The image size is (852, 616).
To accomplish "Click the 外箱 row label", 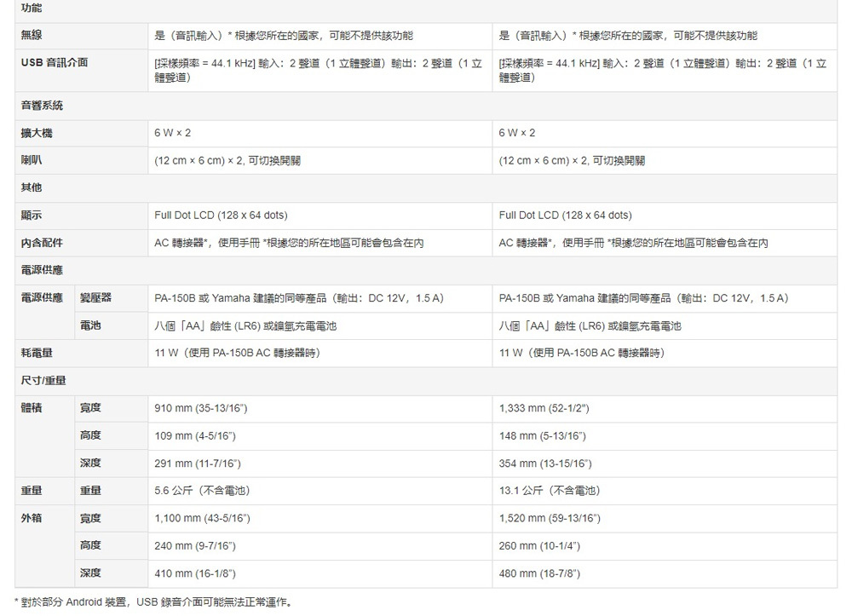I will click(32, 518).
